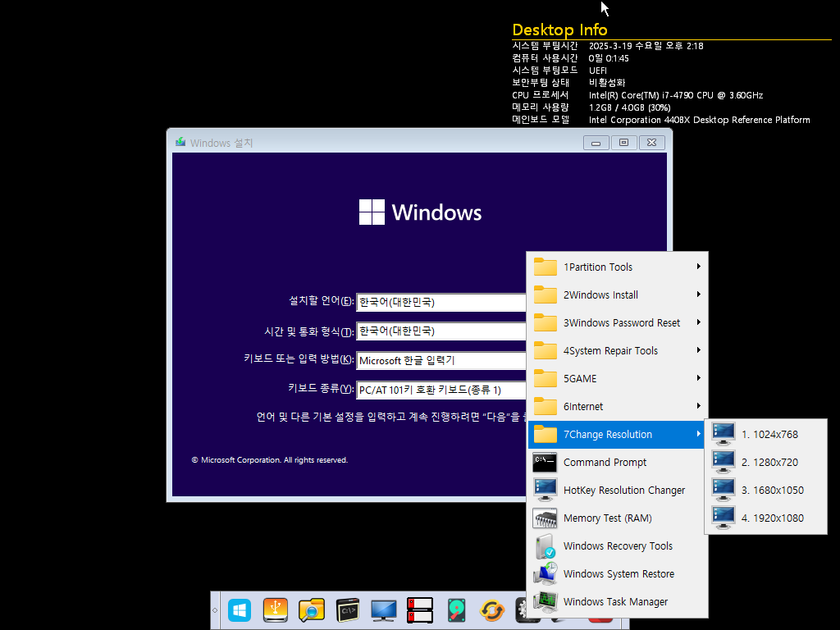
Task: Click the Memory Test RAM chip icon
Action: click(x=546, y=518)
